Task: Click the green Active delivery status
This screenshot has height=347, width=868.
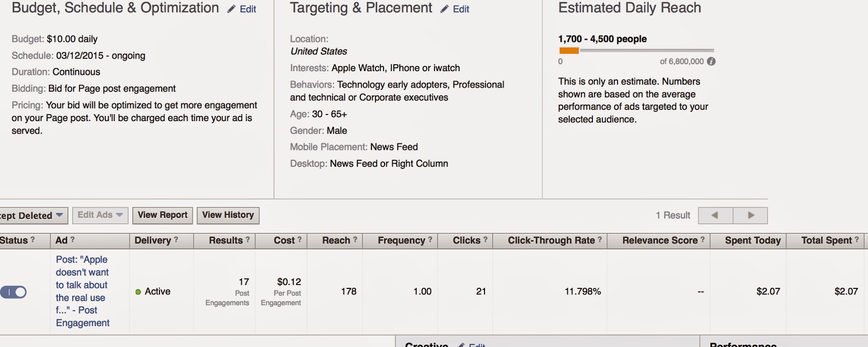Action: pyautogui.click(x=153, y=292)
